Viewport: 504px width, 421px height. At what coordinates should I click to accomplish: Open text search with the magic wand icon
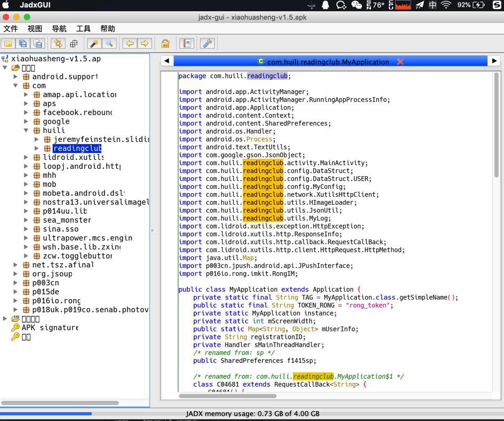coord(94,44)
